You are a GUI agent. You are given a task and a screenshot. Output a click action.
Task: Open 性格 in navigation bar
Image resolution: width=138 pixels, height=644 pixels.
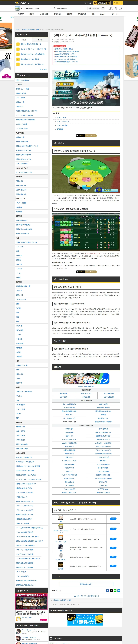coord(93,14)
